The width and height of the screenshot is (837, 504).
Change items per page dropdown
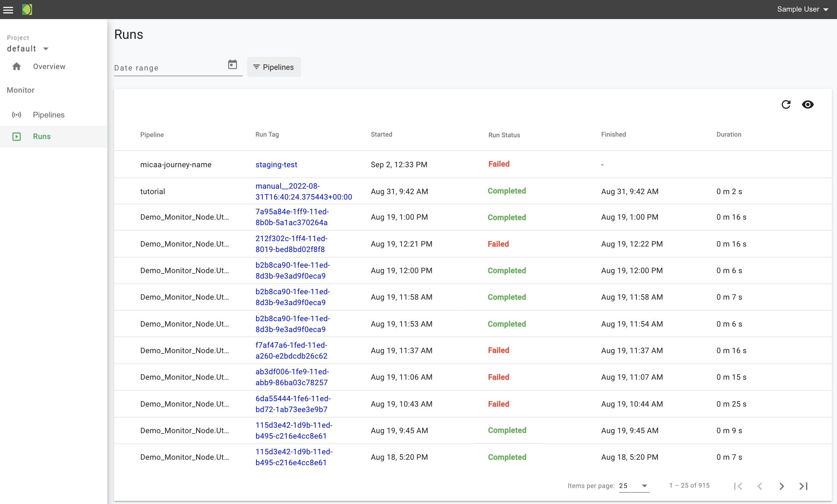coord(634,486)
